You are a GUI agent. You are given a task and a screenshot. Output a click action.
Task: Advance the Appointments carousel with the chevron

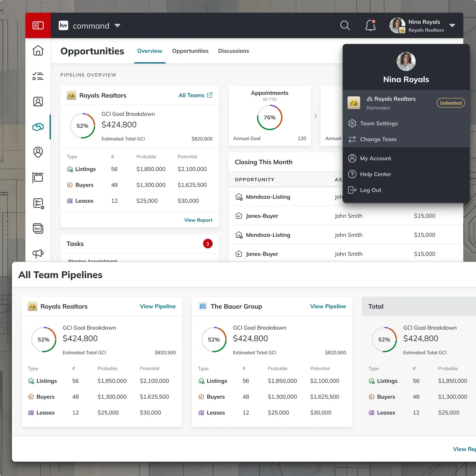click(316, 116)
